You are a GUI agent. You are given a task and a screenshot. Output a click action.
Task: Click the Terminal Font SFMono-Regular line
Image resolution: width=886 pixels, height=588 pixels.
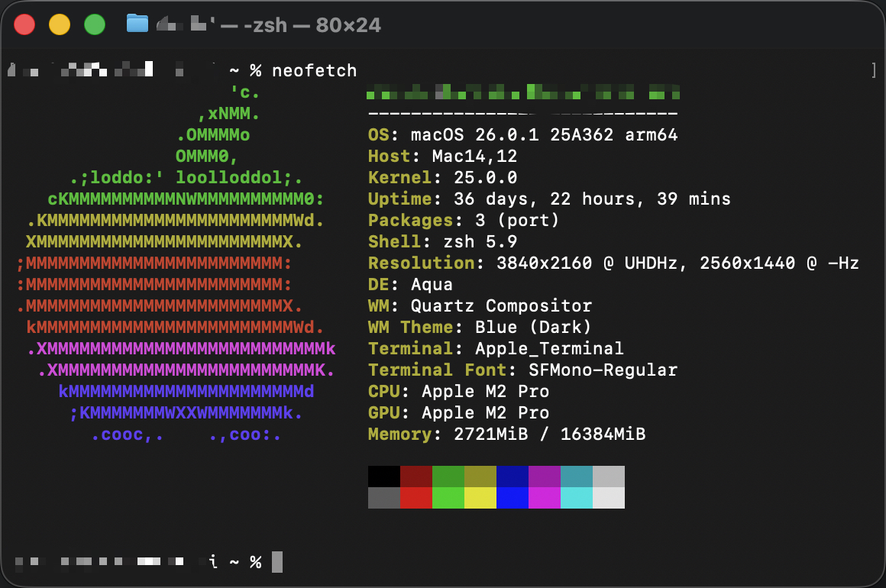522,370
